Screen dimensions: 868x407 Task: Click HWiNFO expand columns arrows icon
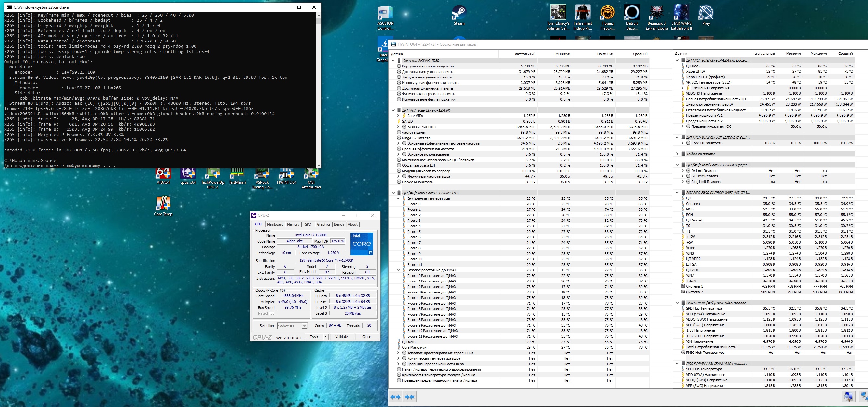click(396, 397)
